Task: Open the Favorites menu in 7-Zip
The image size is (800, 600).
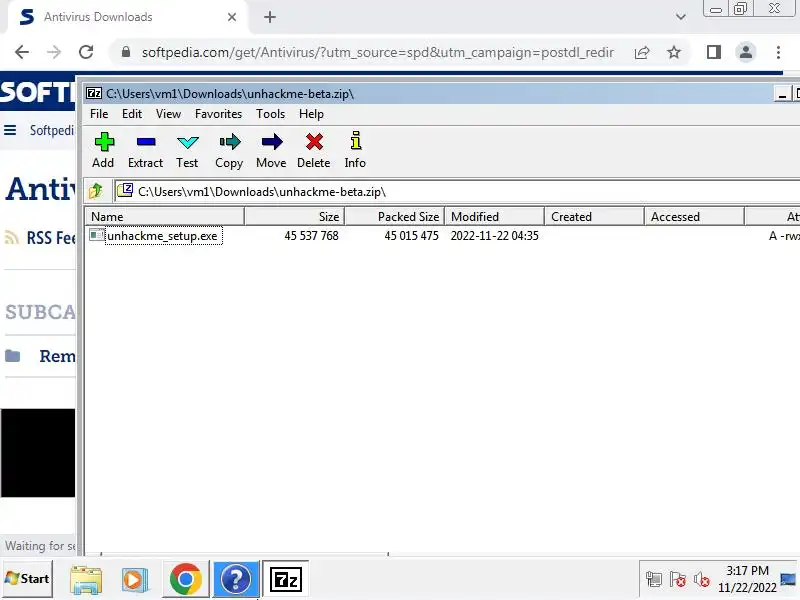Action: 218,114
